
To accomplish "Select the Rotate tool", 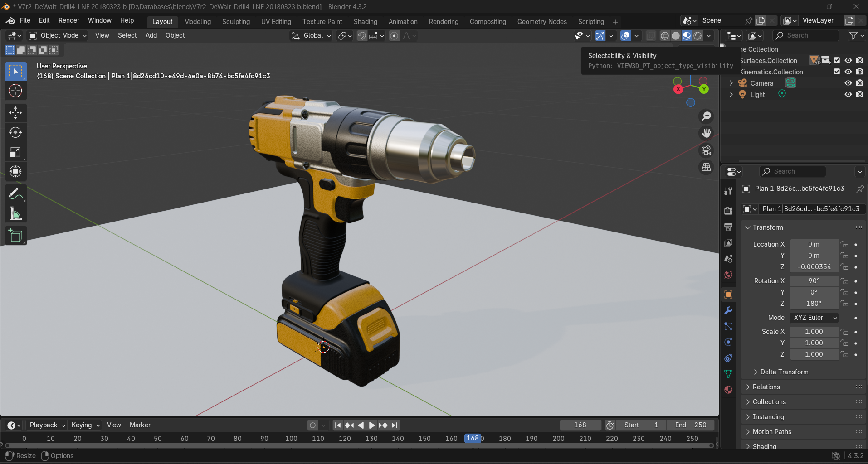I will click(x=15, y=132).
